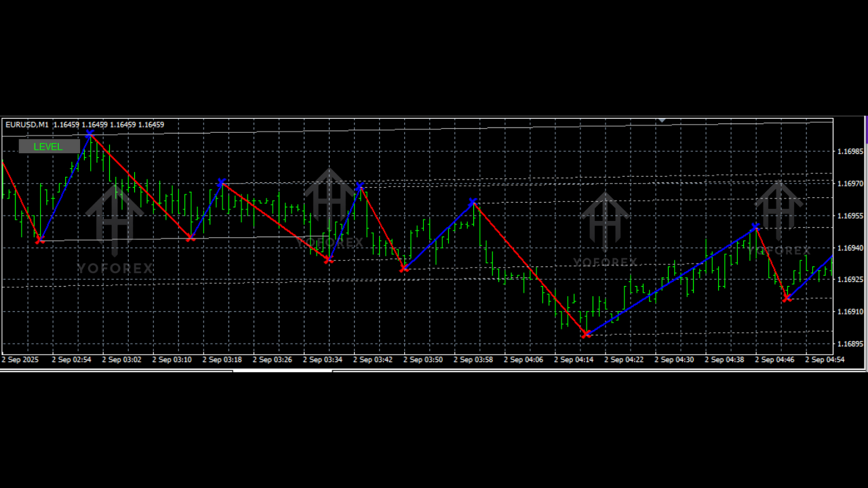Click the green LEVEL button
Viewport: 868px width, 488px height.
coord(48,146)
